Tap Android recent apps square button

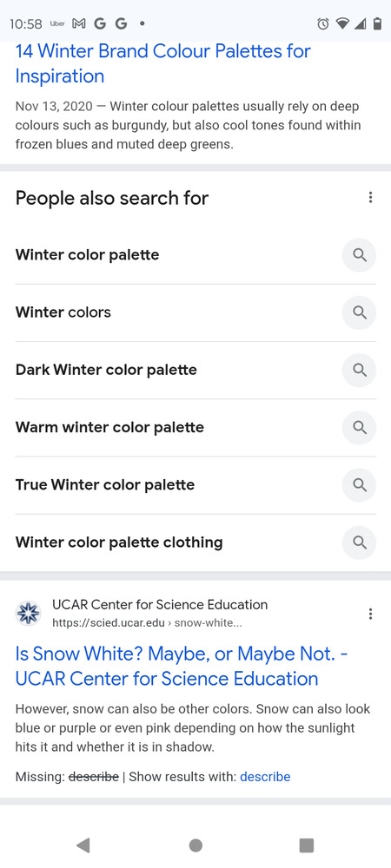tap(306, 845)
